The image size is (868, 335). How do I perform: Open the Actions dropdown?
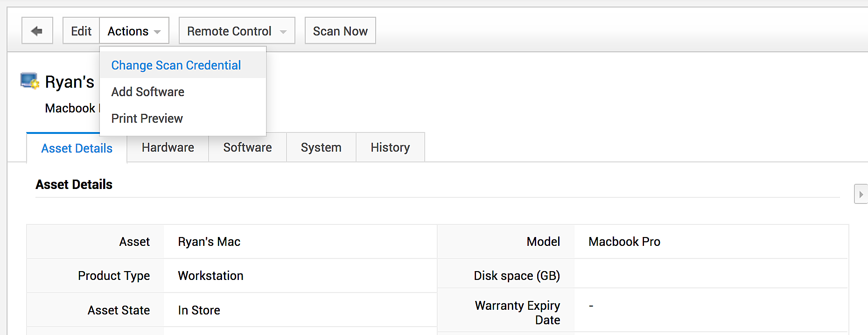pyautogui.click(x=134, y=31)
